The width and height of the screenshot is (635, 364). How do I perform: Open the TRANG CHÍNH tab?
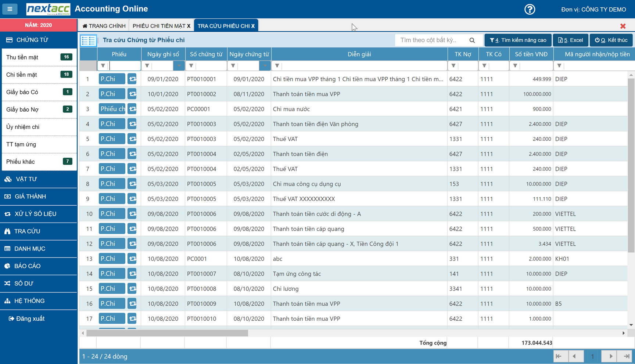104,26
